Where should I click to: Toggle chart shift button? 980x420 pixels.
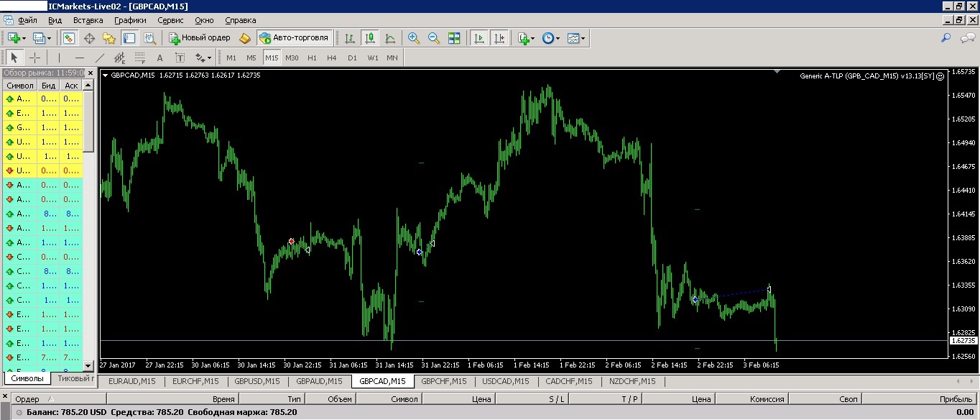click(x=499, y=38)
